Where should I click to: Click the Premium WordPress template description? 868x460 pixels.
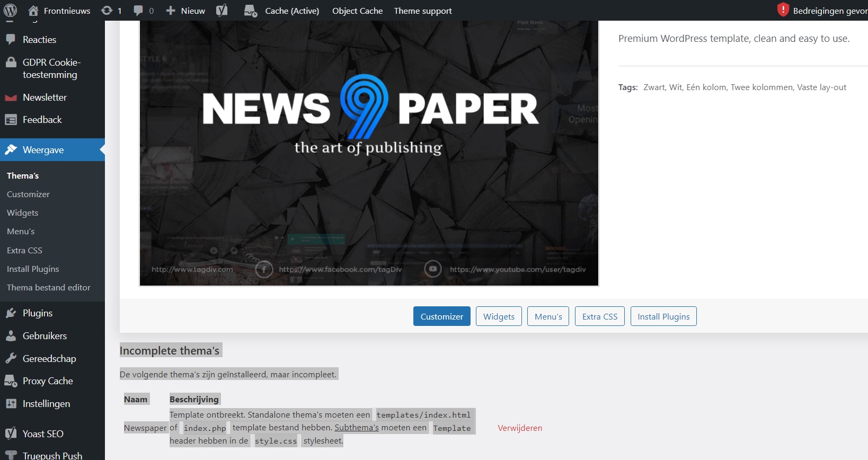[x=734, y=39]
